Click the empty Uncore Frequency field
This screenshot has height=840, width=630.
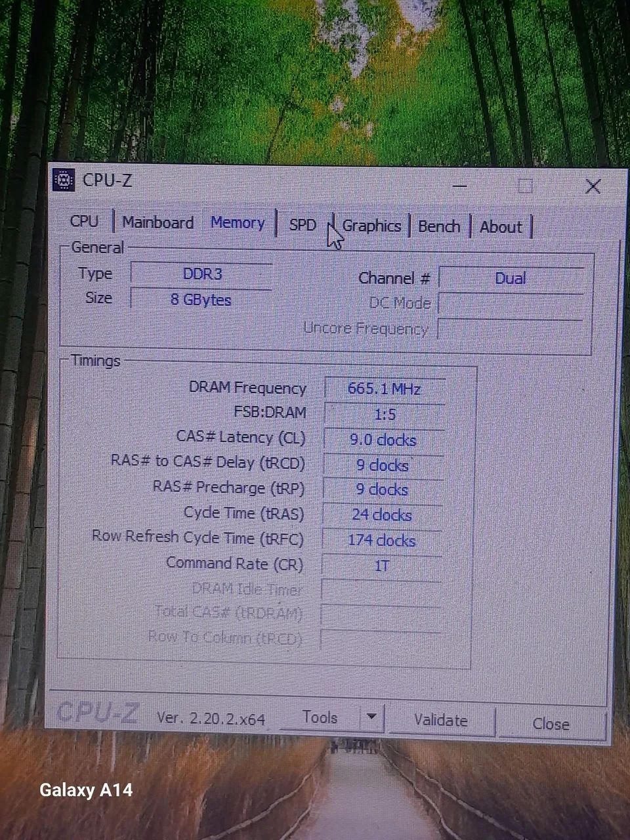coord(509,329)
